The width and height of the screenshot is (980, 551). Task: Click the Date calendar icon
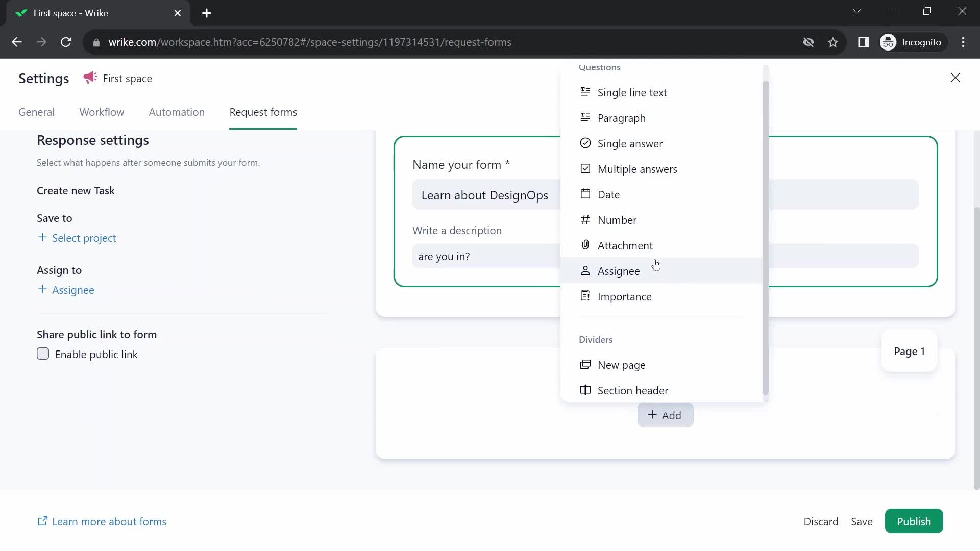[585, 194]
